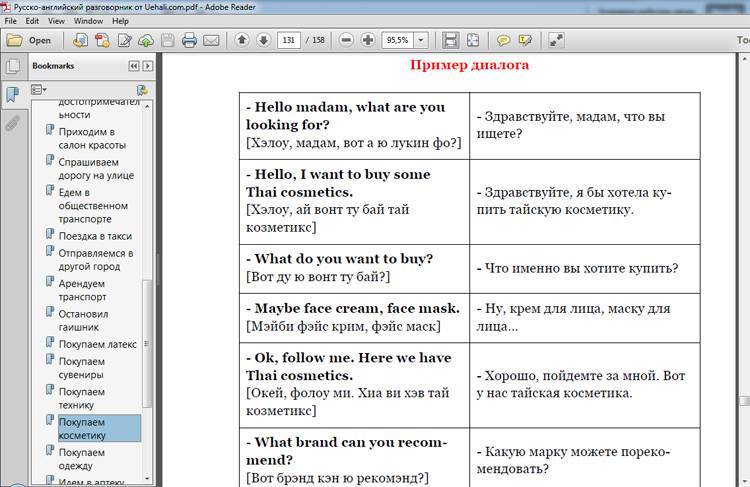The height and width of the screenshot is (487, 750).
Task: Click the Save floppy disk icon
Action: [167, 41]
